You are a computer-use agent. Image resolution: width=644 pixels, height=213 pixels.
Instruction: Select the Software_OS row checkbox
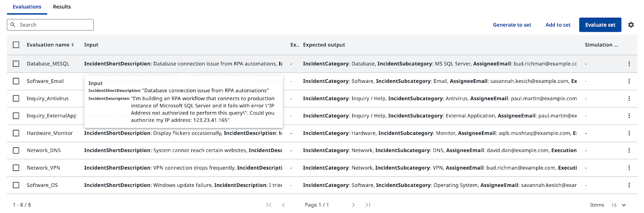(x=16, y=185)
